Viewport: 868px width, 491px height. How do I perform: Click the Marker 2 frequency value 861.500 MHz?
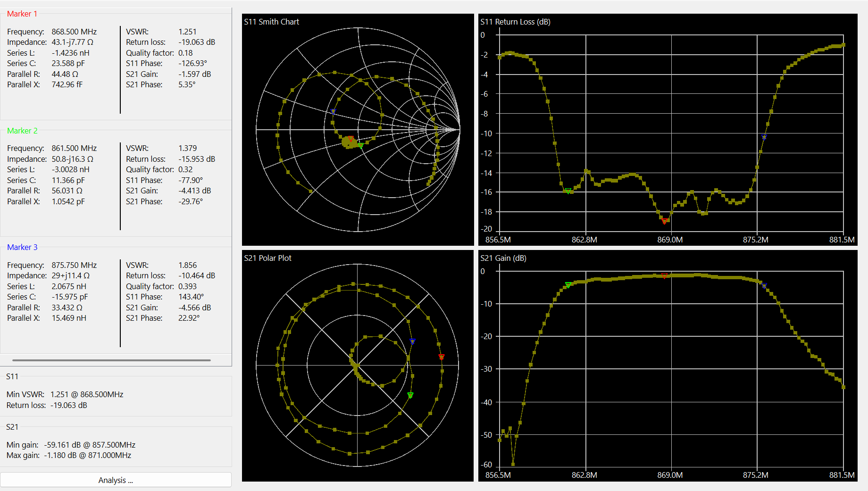74,148
